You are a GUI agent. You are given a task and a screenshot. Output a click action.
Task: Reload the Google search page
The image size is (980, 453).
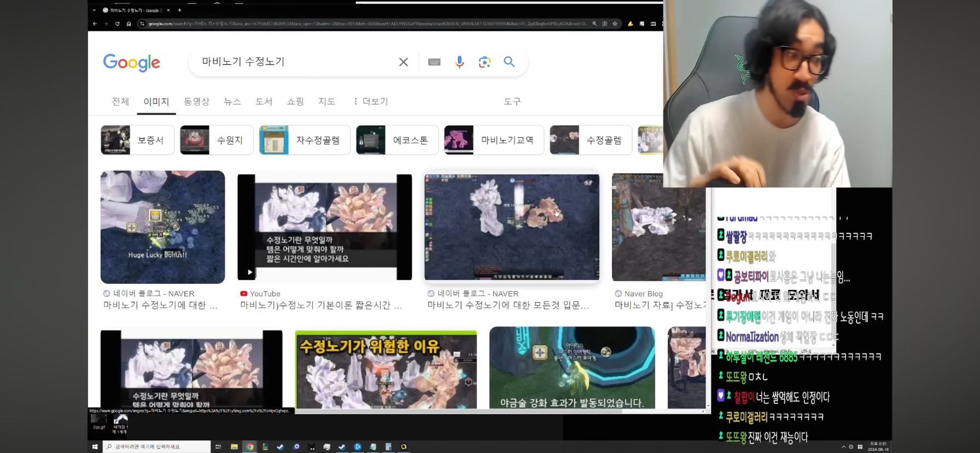[x=117, y=24]
